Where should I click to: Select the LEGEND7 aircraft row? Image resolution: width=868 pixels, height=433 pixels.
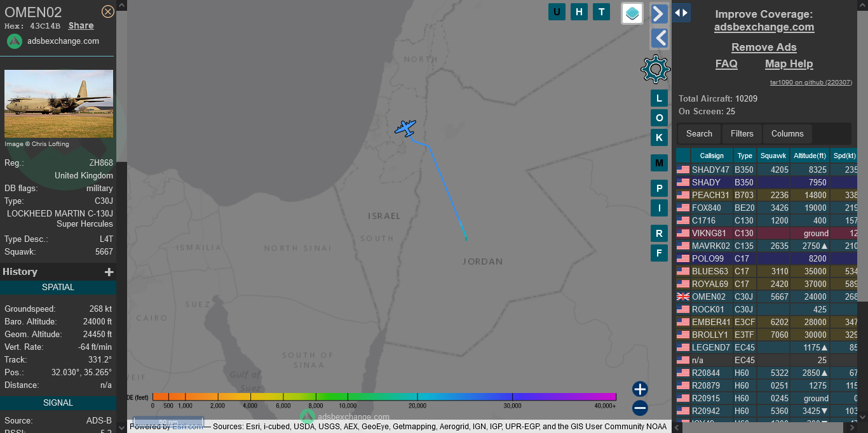(x=766, y=347)
